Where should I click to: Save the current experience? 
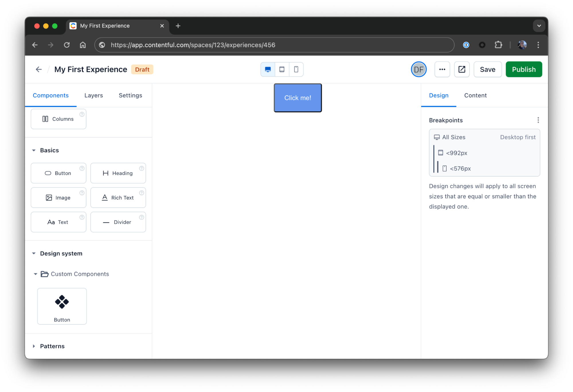[x=488, y=69]
